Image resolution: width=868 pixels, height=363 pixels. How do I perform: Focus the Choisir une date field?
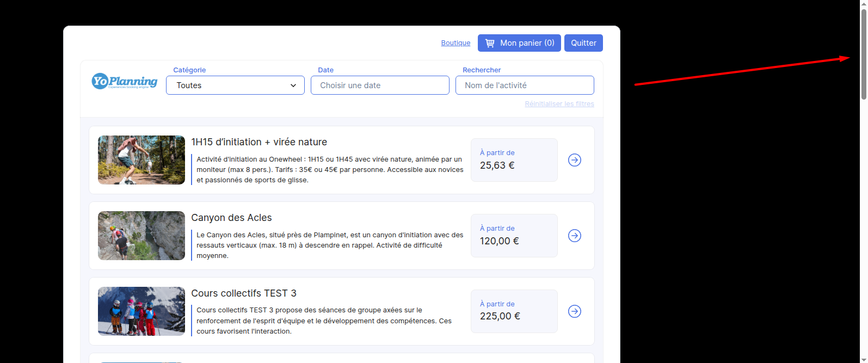pos(380,85)
